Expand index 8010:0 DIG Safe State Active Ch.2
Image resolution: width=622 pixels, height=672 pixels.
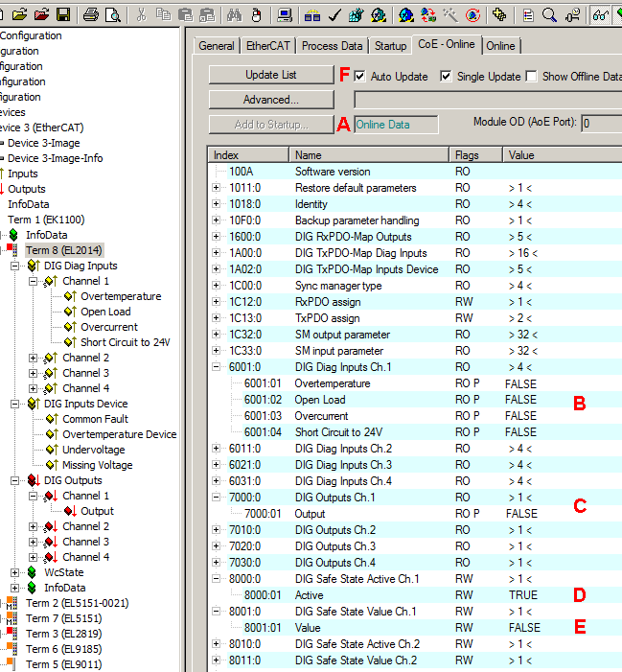point(217,643)
